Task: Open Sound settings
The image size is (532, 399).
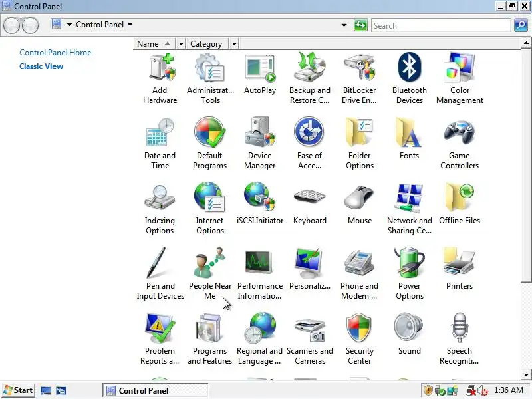Action: coord(409,334)
